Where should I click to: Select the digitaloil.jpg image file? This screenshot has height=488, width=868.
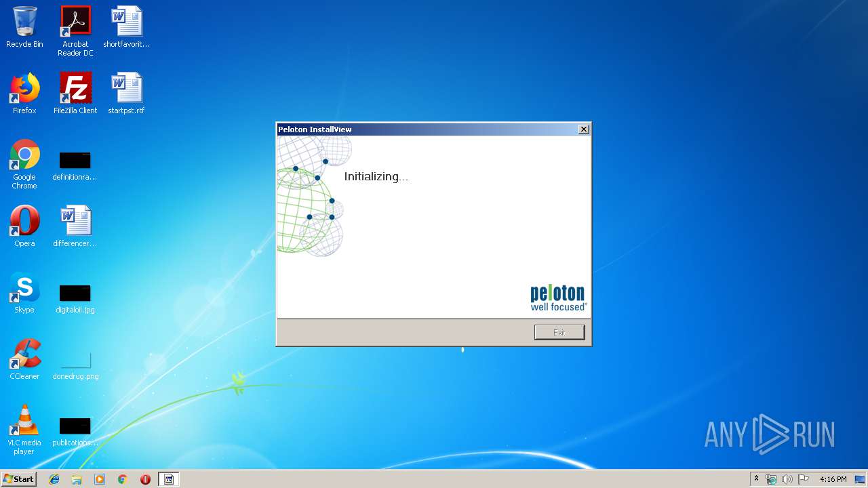click(75, 298)
